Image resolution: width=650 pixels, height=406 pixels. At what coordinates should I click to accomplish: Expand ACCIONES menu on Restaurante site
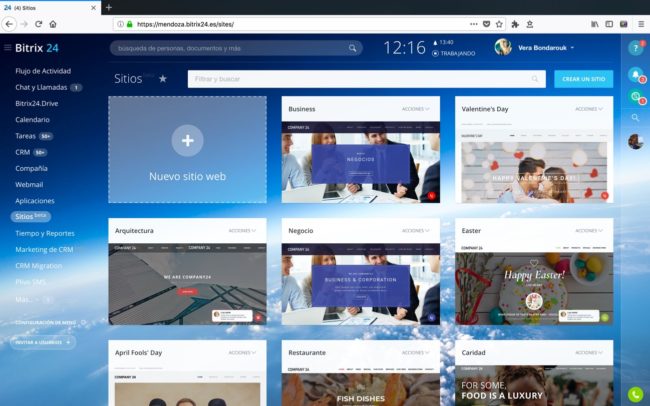[415, 353]
